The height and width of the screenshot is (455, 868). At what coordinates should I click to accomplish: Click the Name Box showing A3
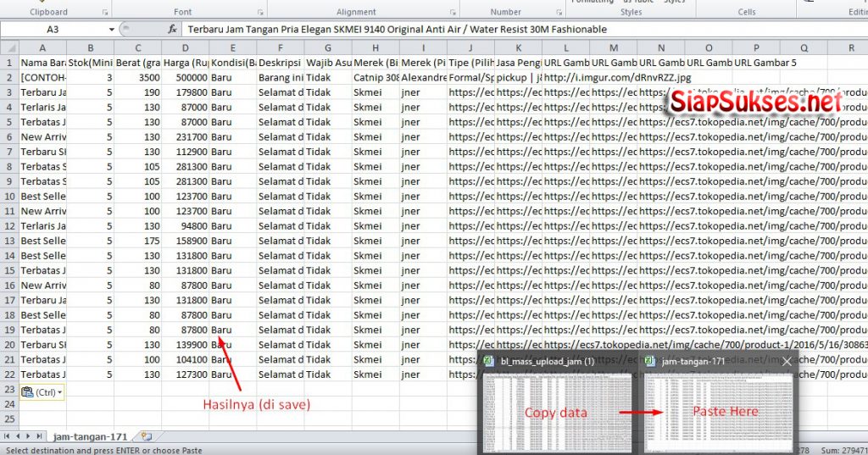point(53,30)
